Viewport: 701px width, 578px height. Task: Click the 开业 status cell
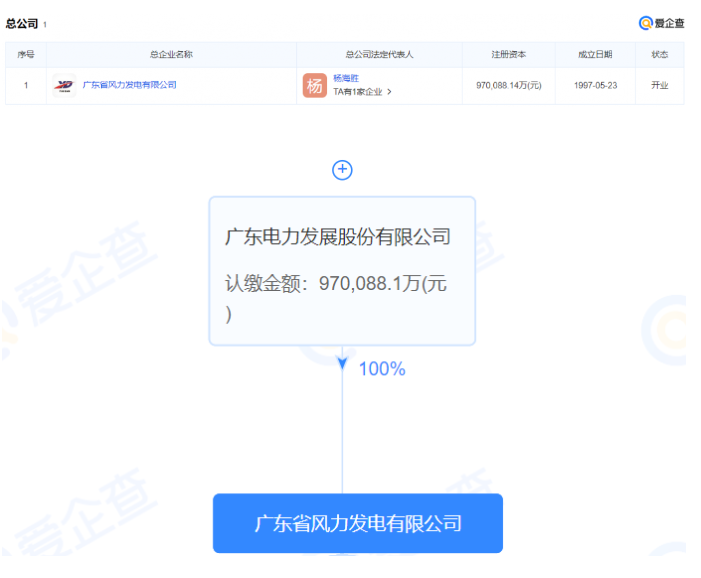tap(659, 86)
